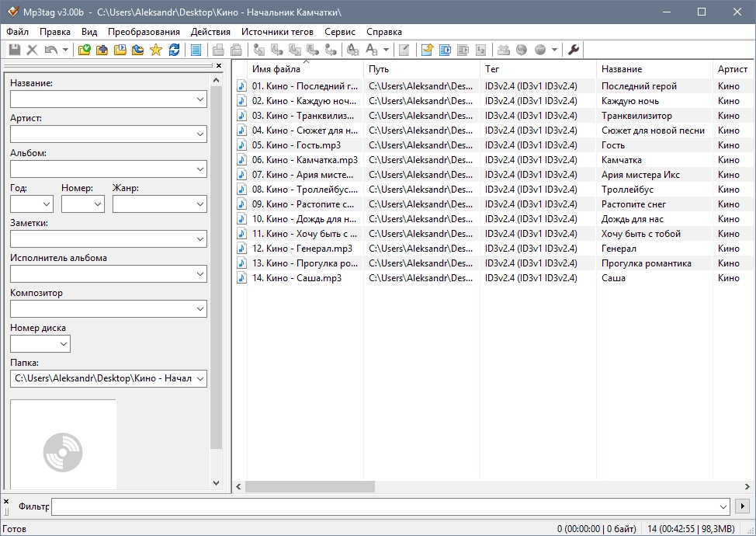Click the Text file - Tag convert icon
The image size is (756, 536).
tap(313, 50)
